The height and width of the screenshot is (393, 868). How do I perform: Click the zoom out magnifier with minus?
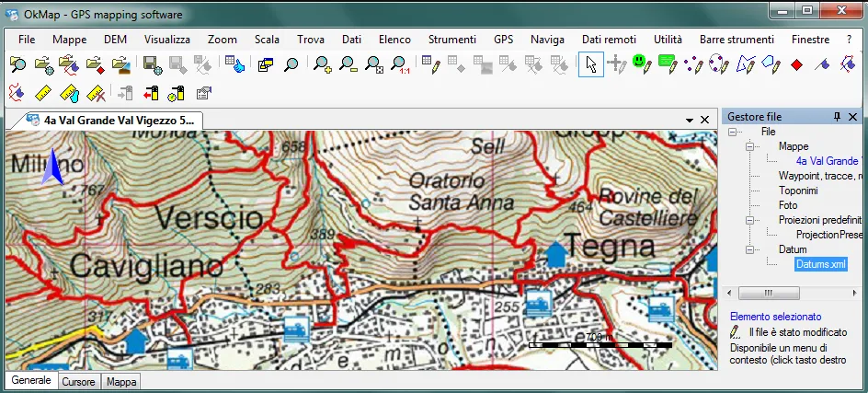tap(348, 64)
